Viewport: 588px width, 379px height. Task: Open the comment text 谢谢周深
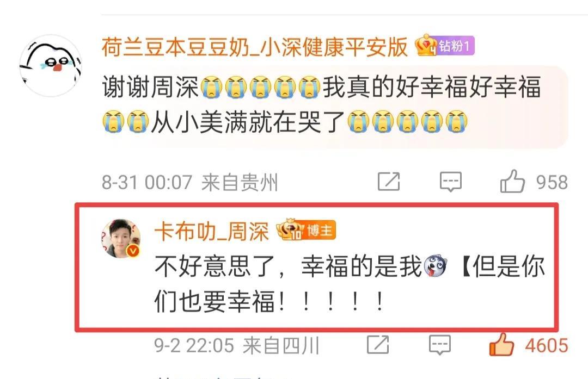tap(150, 87)
